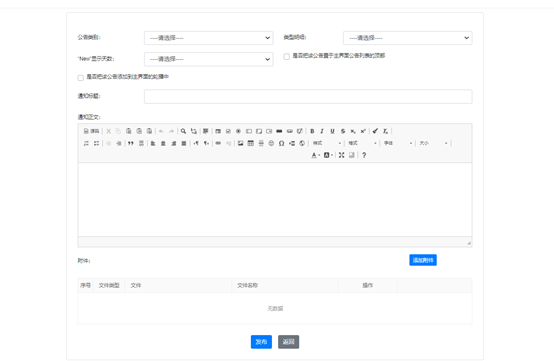Insert a bulleted list

(96, 143)
